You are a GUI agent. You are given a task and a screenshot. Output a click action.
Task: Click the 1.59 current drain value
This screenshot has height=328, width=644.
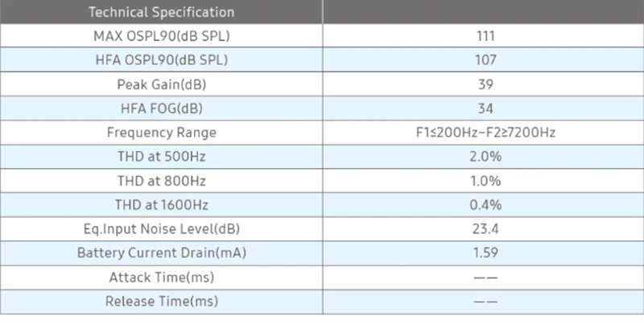(x=485, y=253)
